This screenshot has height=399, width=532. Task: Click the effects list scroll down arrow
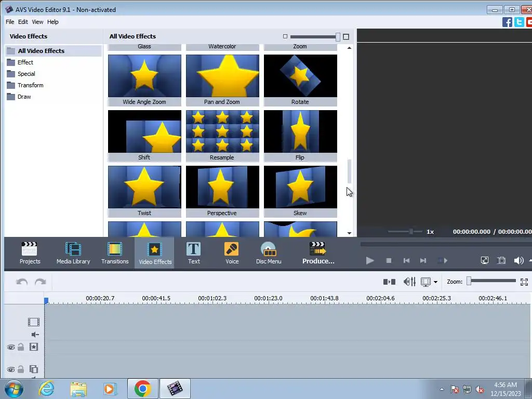349,233
